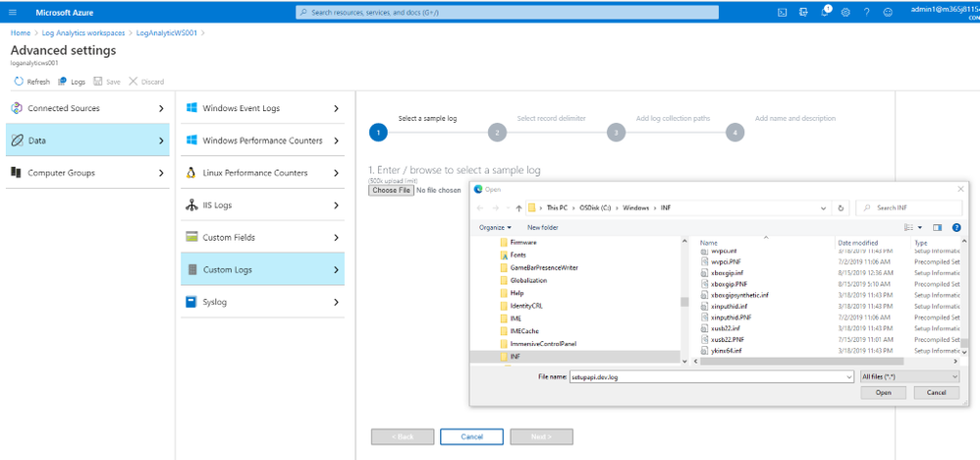This screenshot has width=980, height=460.
Task: Click refresh icon beside address bar
Action: [x=842, y=208]
